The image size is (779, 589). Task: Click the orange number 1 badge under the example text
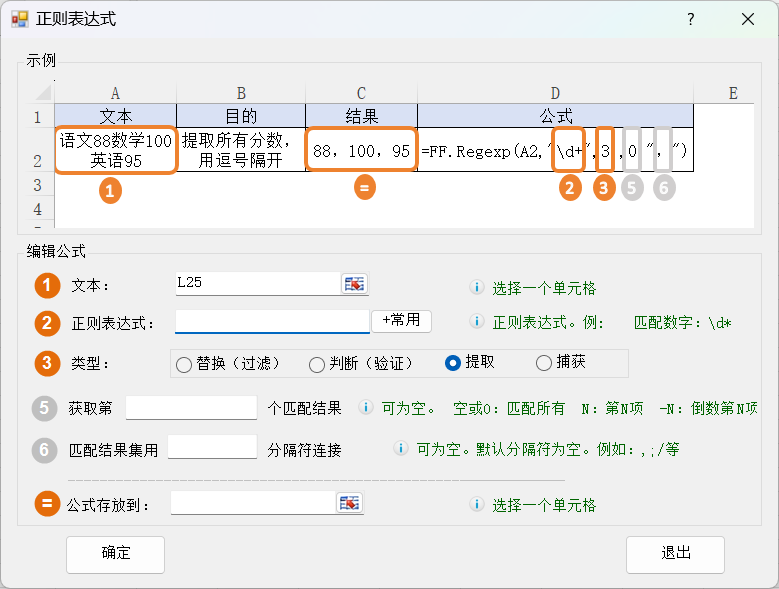(x=111, y=190)
